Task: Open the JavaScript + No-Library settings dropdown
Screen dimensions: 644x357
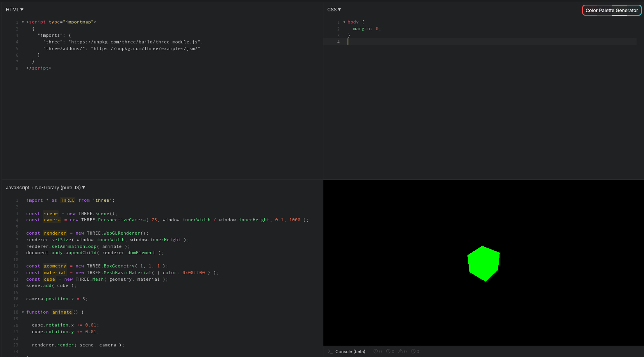Action: 45,188
